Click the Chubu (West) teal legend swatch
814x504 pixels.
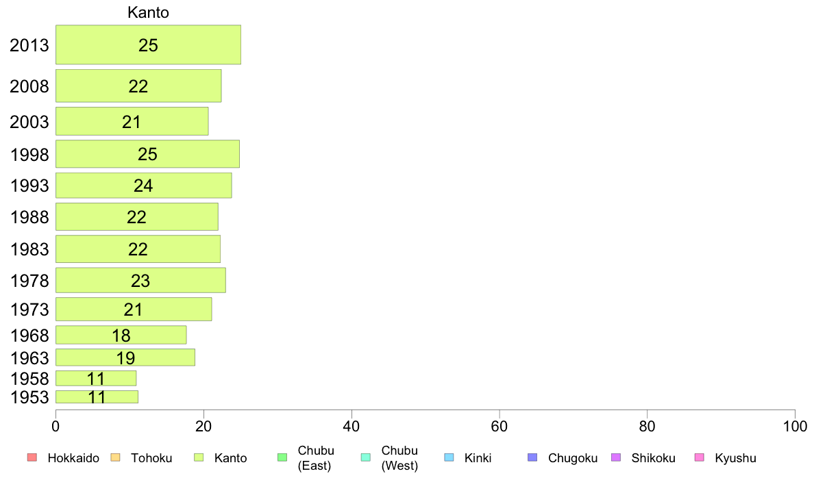point(365,457)
